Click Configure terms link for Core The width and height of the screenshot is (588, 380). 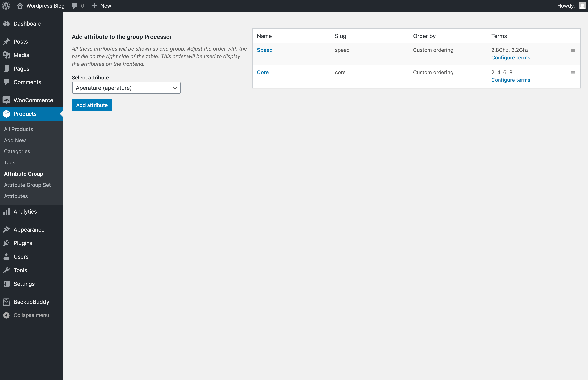(511, 80)
